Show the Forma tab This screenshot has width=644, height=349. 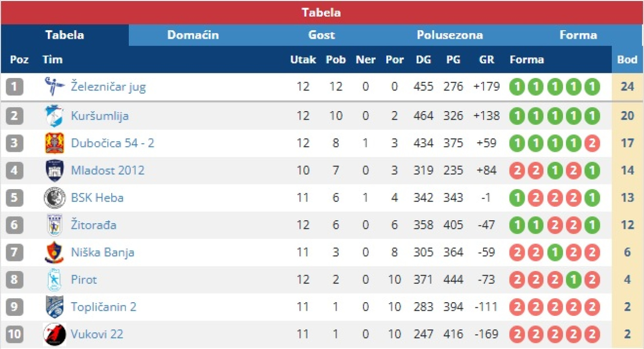(578, 35)
